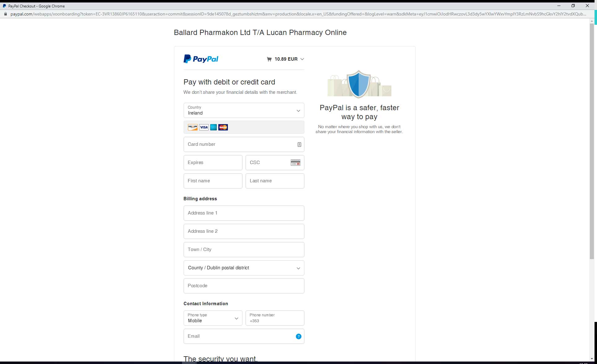Click the Postcode input field

[244, 286]
